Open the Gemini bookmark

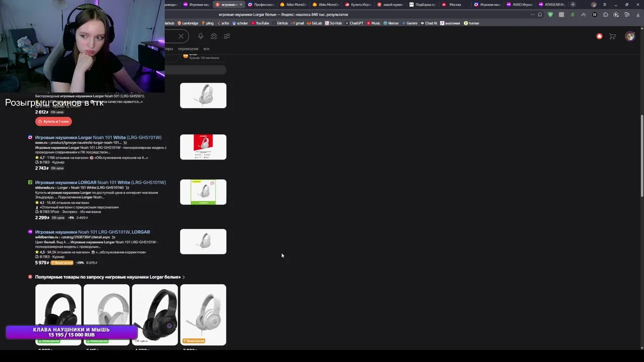410,23
